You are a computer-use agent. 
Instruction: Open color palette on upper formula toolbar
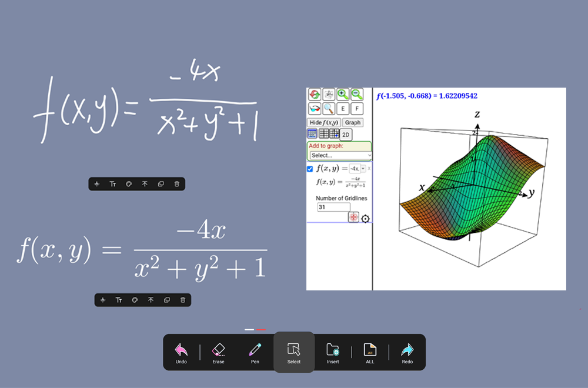point(129,184)
